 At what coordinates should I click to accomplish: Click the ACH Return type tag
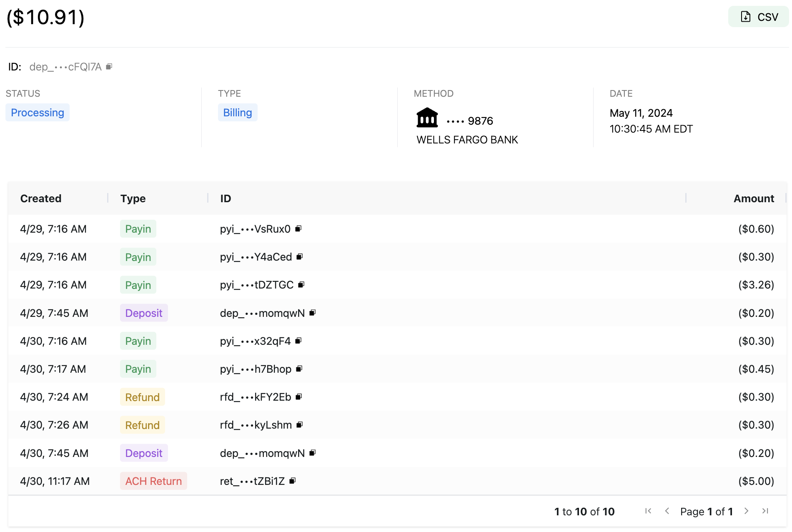click(x=153, y=481)
